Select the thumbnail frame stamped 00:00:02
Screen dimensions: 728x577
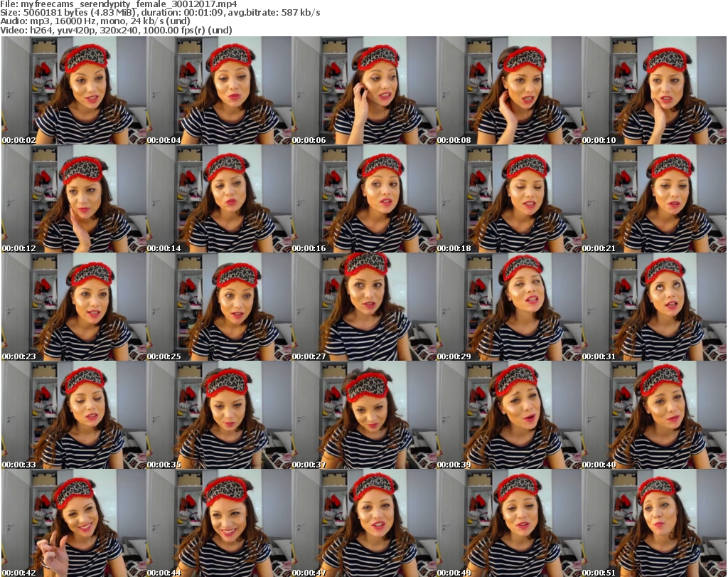click(x=74, y=90)
